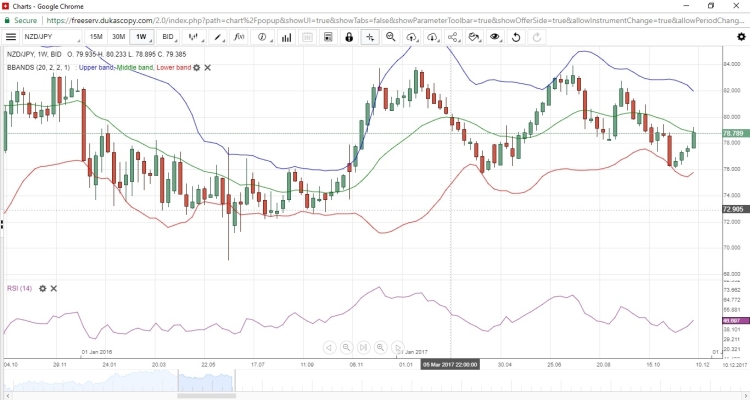The width and height of the screenshot is (750, 400).
Task: Click the share chart icon
Action: pyautogui.click(x=454, y=37)
